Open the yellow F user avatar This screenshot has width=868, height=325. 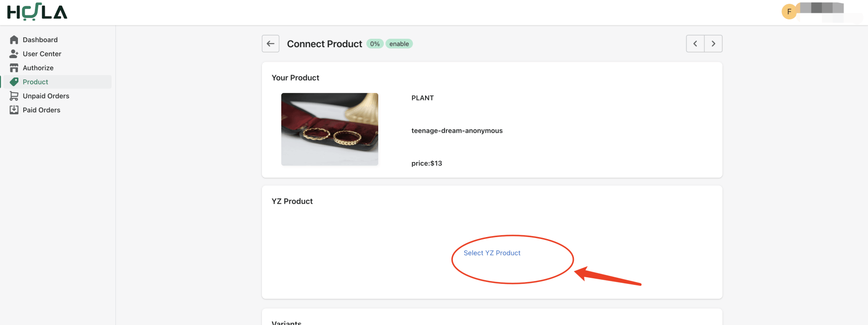coord(789,12)
